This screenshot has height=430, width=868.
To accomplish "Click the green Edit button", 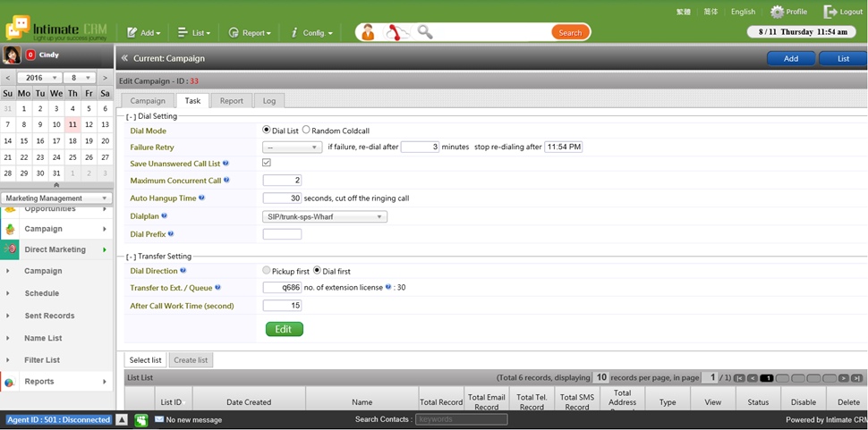I will 284,329.
